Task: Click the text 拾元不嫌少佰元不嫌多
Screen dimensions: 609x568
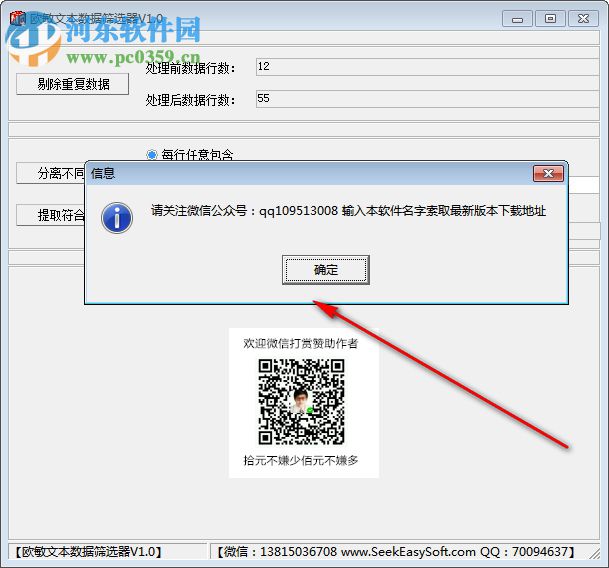Action: (x=301, y=460)
